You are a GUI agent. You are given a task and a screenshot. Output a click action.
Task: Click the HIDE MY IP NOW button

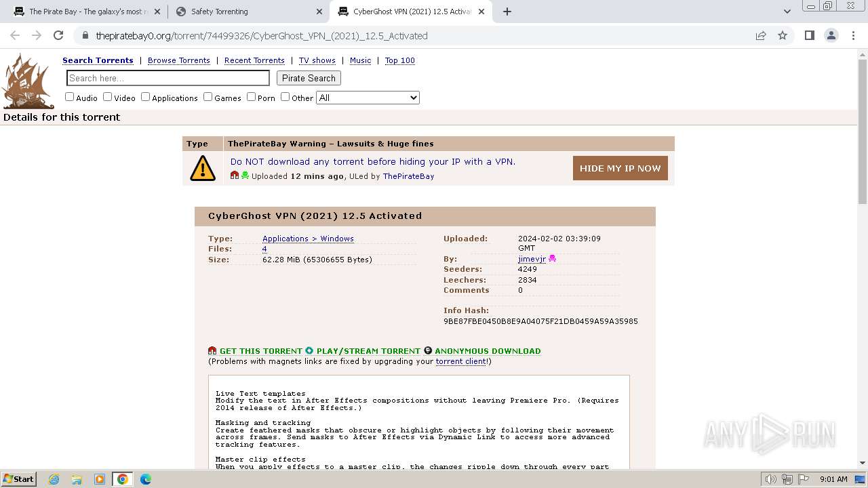click(x=620, y=168)
